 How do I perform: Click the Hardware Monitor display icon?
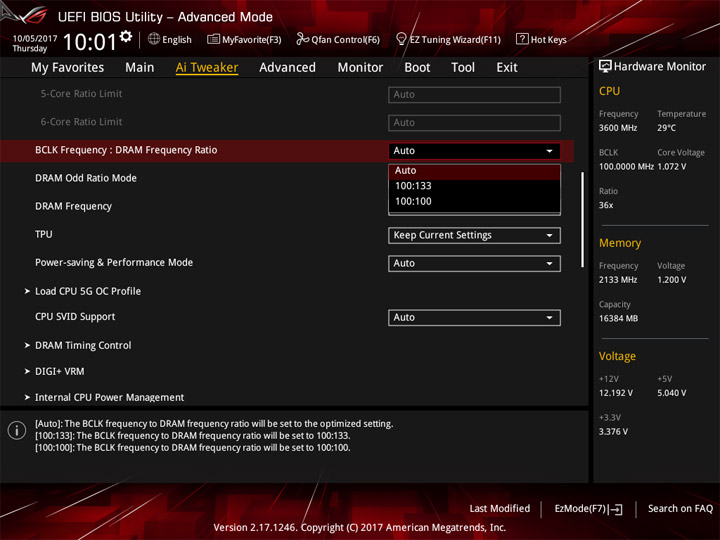(x=605, y=67)
